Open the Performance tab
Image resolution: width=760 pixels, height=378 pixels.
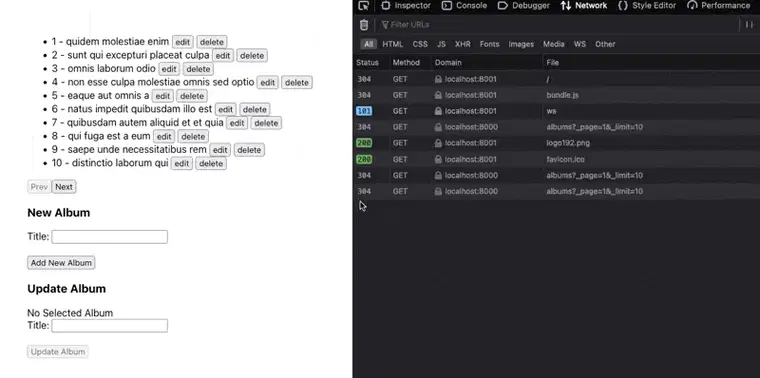point(718,6)
